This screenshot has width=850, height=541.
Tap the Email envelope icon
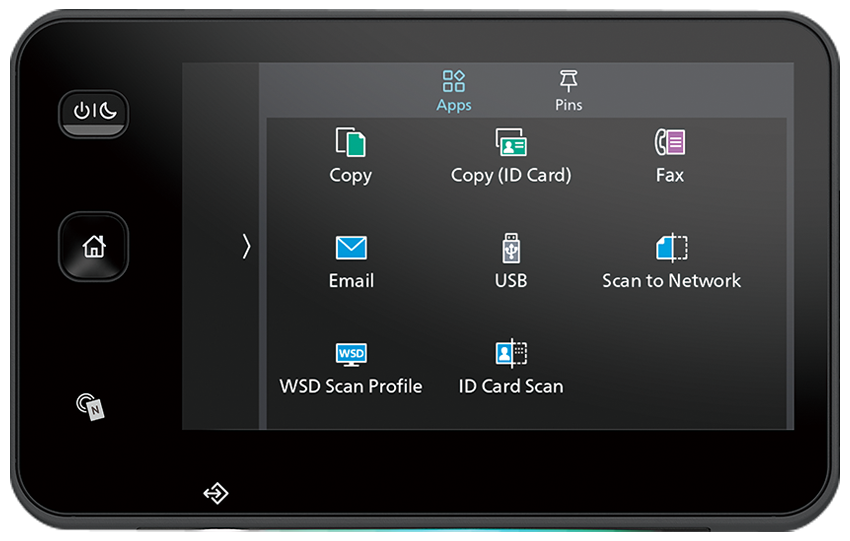pos(351,248)
